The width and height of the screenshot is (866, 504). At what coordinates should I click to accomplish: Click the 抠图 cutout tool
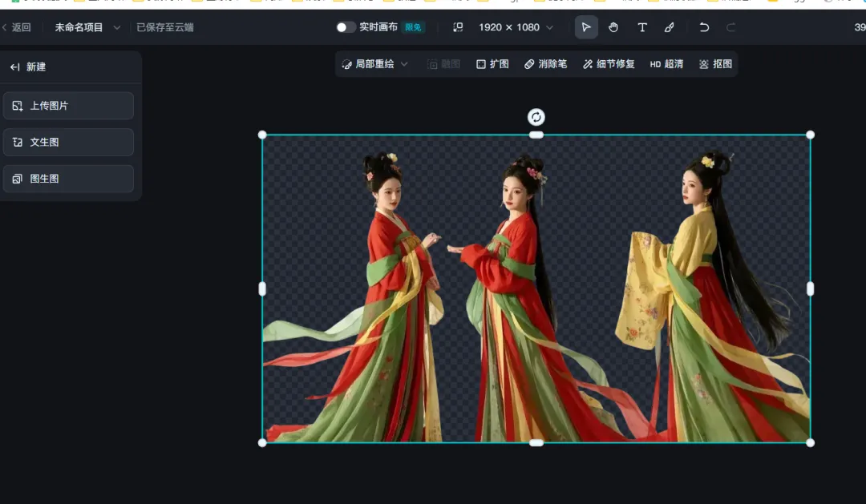[715, 64]
